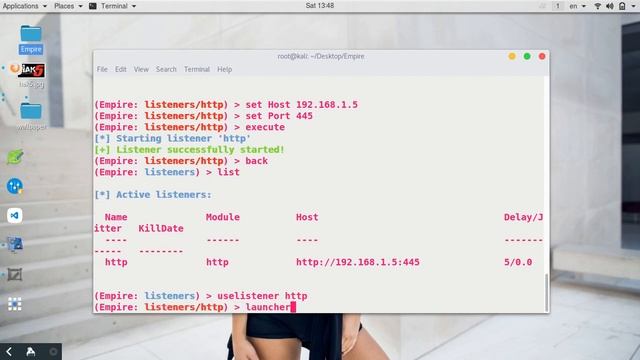This screenshot has width=640, height=360.
Task: Open the en keyboard layout dropdown
Action: point(577,6)
